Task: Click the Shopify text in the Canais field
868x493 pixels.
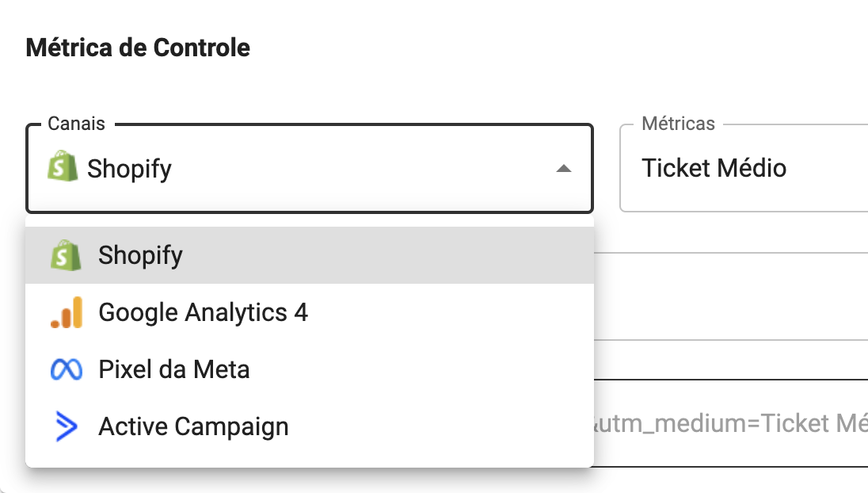Action: click(129, 169)
